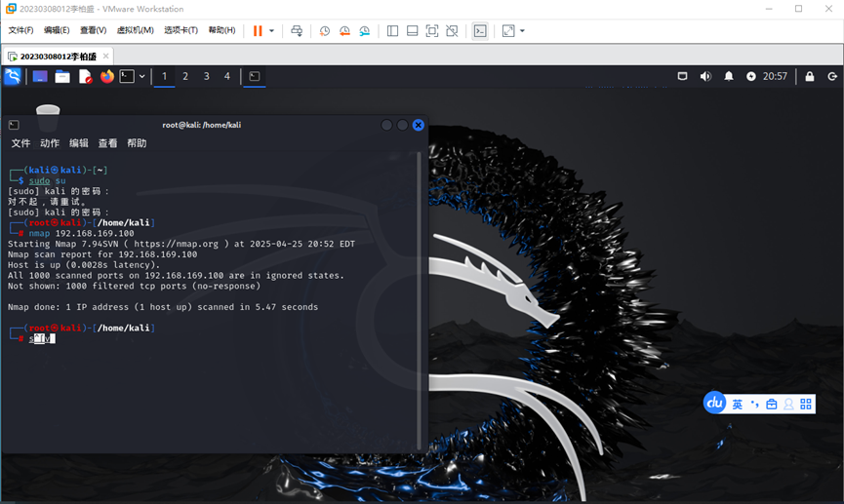
Task: Launch the terminal emulator from the panel
Action: [x=127, y=76]
